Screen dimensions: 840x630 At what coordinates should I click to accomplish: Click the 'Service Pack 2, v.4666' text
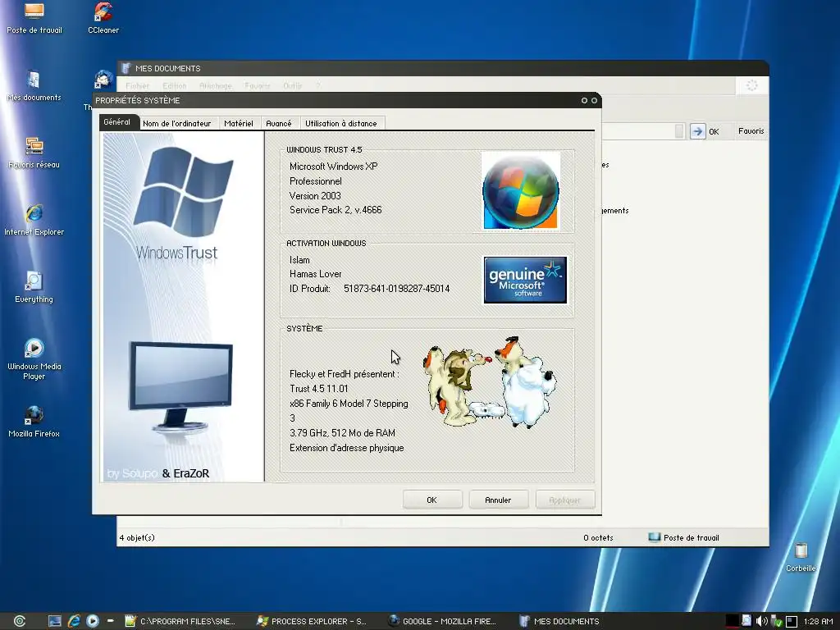(336, 210)
